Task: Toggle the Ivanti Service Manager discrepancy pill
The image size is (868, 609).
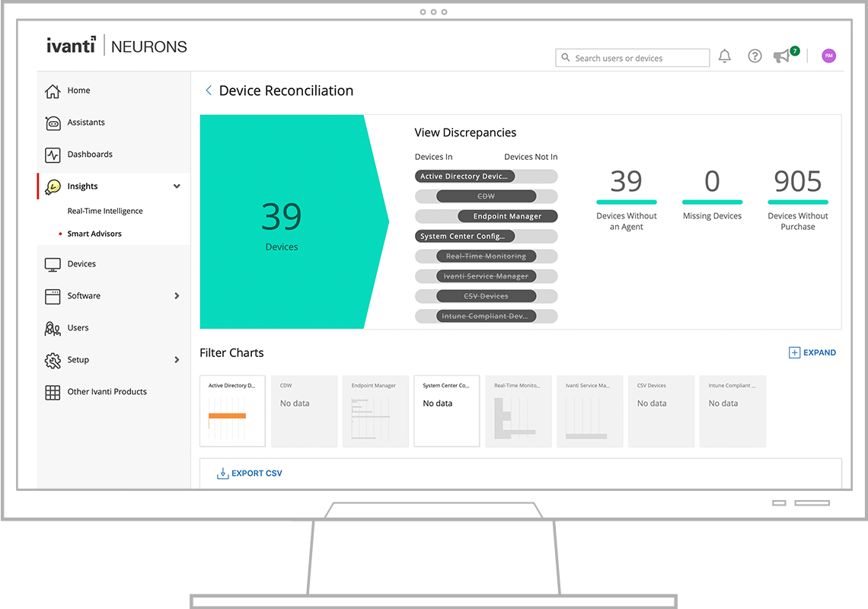Action: (x=486, y=276)
